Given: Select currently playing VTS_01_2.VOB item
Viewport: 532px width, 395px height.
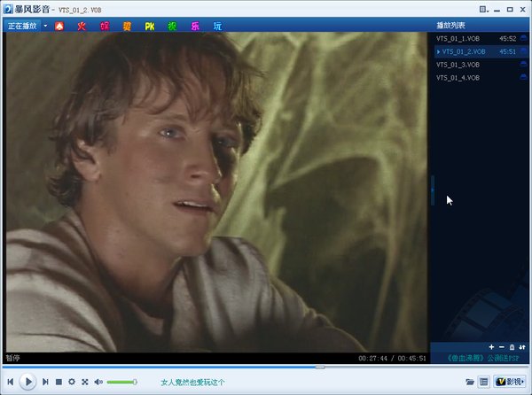Looking at the screenshot, I should (x=481, y=51).
